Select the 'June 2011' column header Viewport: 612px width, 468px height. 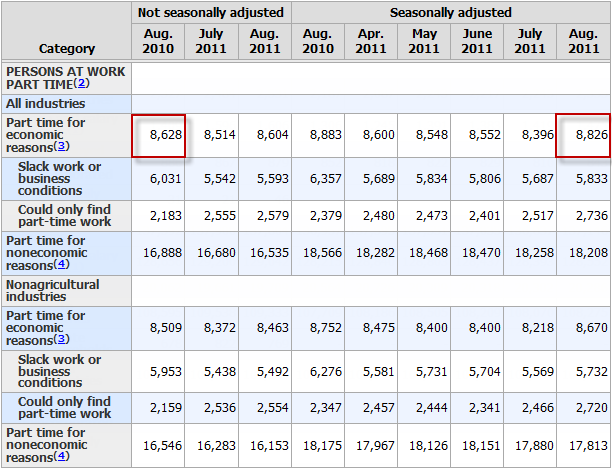[477, 41]
